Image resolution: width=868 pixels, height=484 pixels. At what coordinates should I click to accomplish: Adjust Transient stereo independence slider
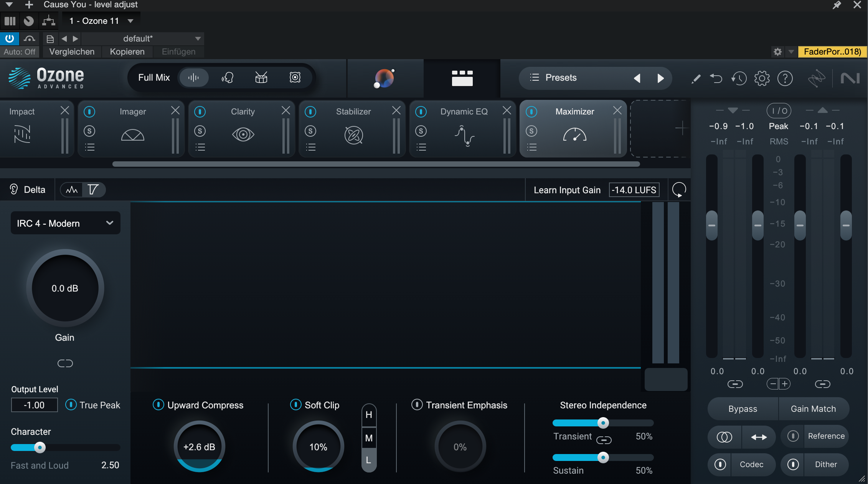(x=603, y=423)
